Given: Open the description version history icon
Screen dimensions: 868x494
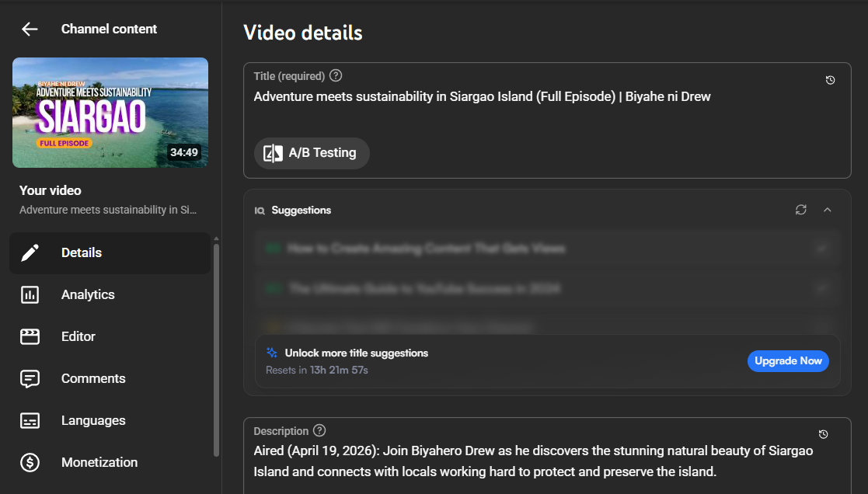Looking at the screenshot, I should [823, 434].
